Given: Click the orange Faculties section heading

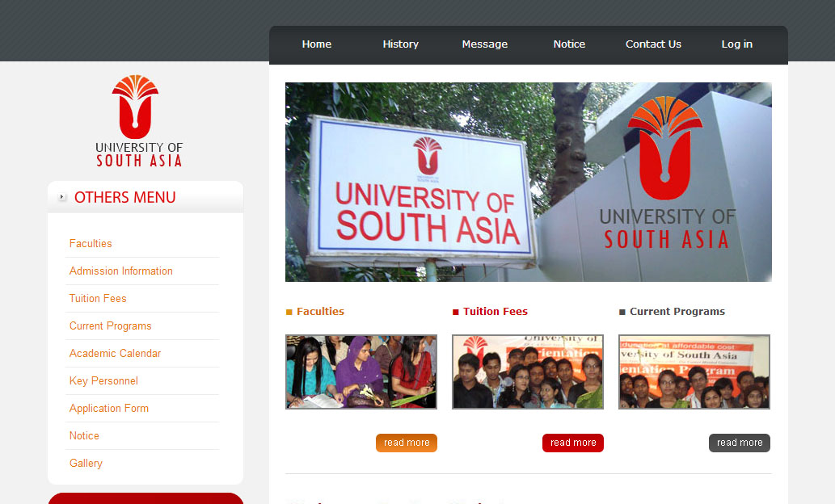Looking at the screenshot, I should pyautogui.click(x=321, y=312).
